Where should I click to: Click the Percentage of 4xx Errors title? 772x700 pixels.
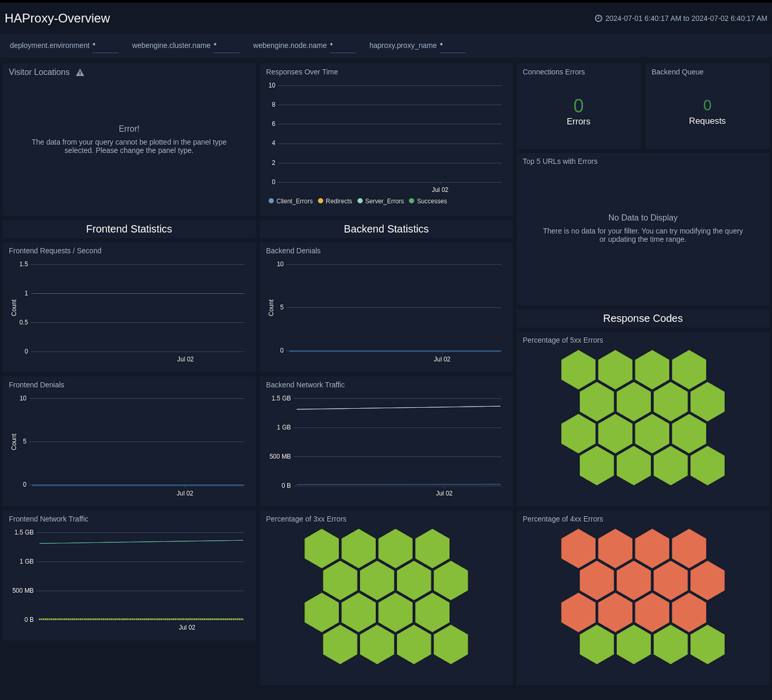pyautogui.click(x=563, y=519)
